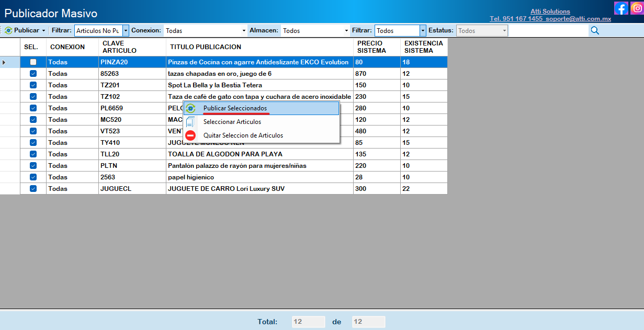Check the checkbox for PINZA20 row
The image size is (644, 330).
[33, 62]
